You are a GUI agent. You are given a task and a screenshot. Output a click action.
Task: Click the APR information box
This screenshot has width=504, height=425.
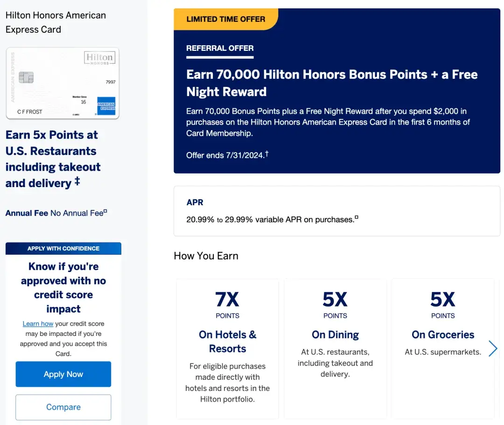[x=336, y=211]
